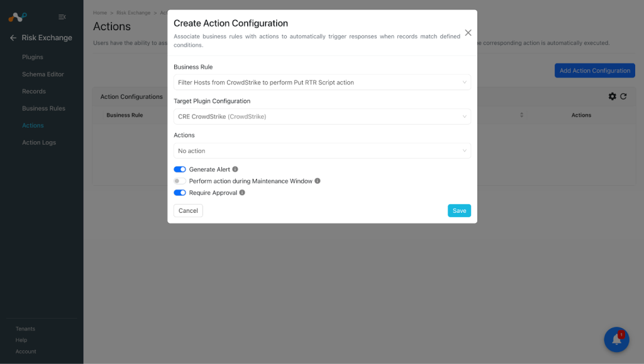
Task: Click the Save button
Action: [x=459, y=210]
